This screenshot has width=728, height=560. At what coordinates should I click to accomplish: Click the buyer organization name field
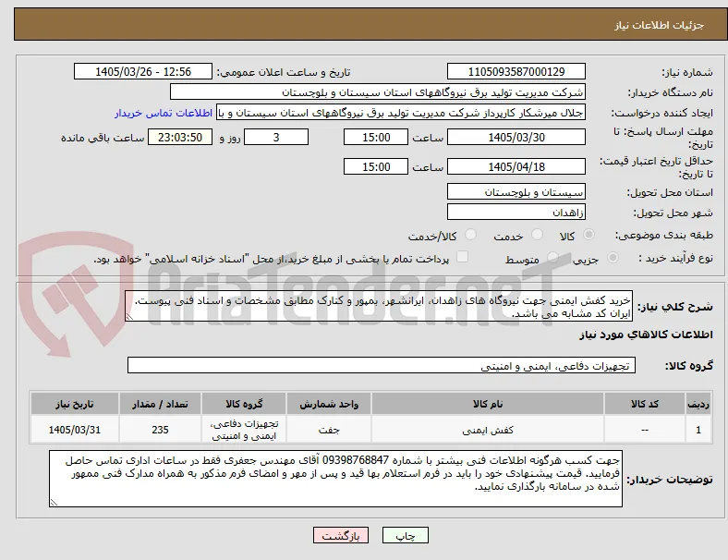coord(378,91)
